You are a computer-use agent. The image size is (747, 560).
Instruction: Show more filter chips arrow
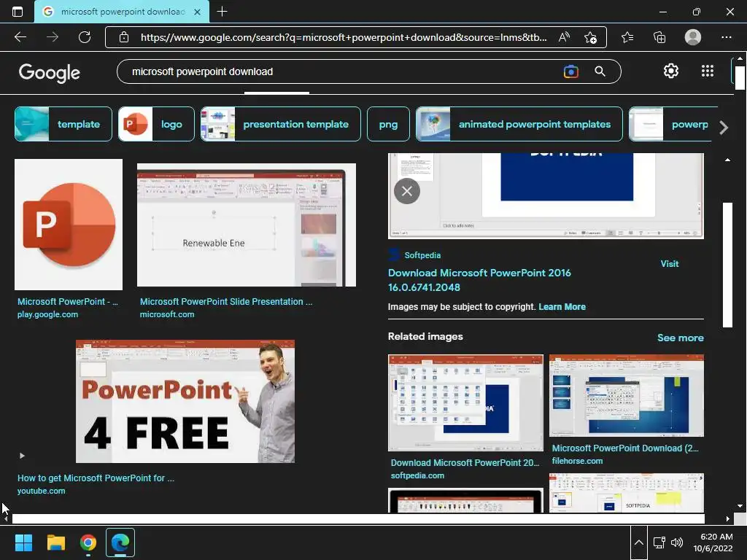pyautogui.click(x=724, y=127)
